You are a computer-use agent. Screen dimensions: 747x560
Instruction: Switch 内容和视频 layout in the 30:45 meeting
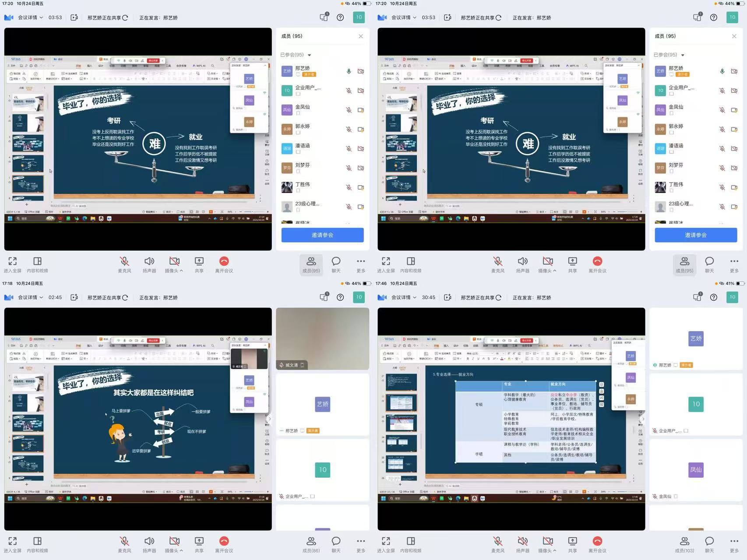pos(411,544)
